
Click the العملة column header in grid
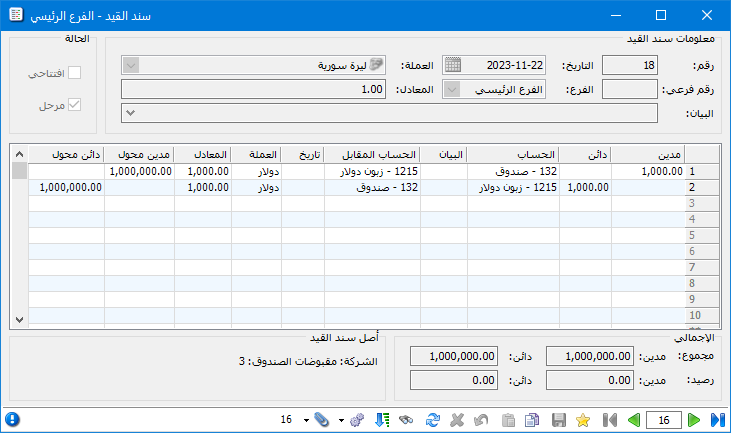tap(256, 155)
